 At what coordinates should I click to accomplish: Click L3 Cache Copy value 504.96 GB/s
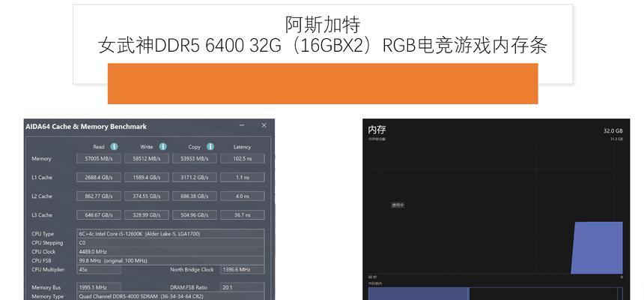[x=194, y=214]
